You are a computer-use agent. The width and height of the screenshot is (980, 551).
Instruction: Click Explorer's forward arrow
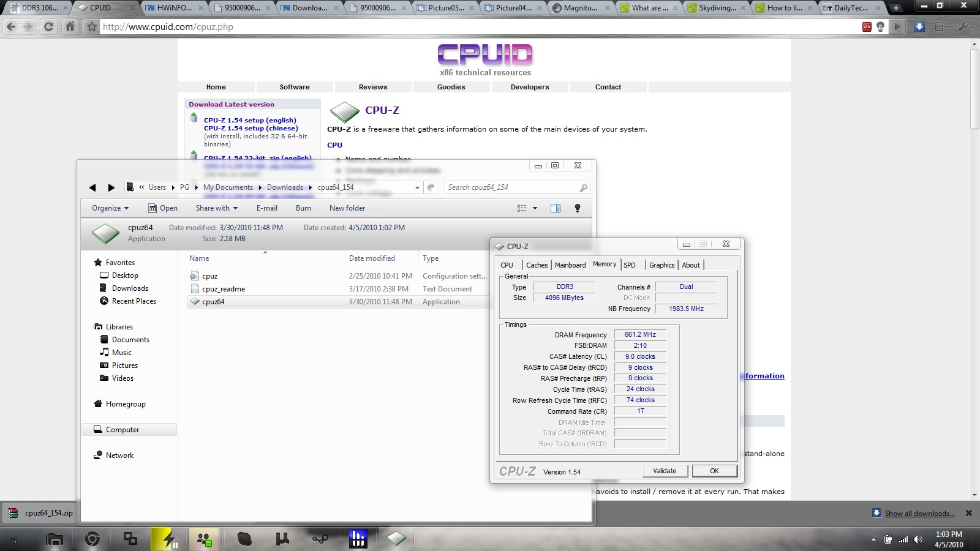[x=111, y=187]
